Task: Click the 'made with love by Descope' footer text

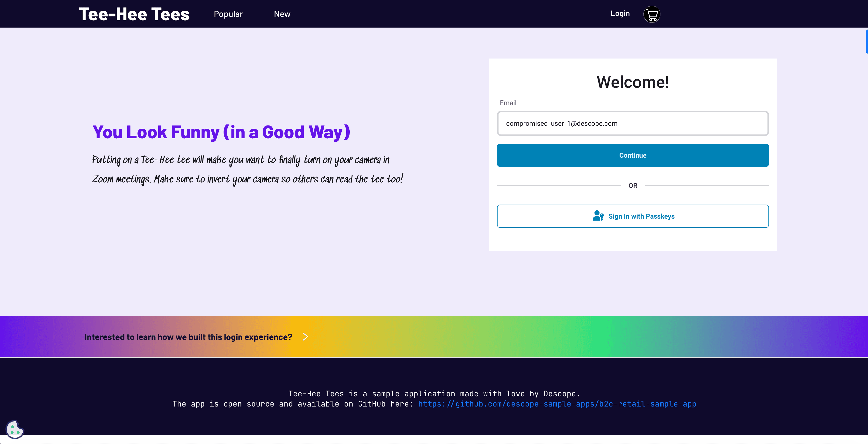Action: [434, 393]
